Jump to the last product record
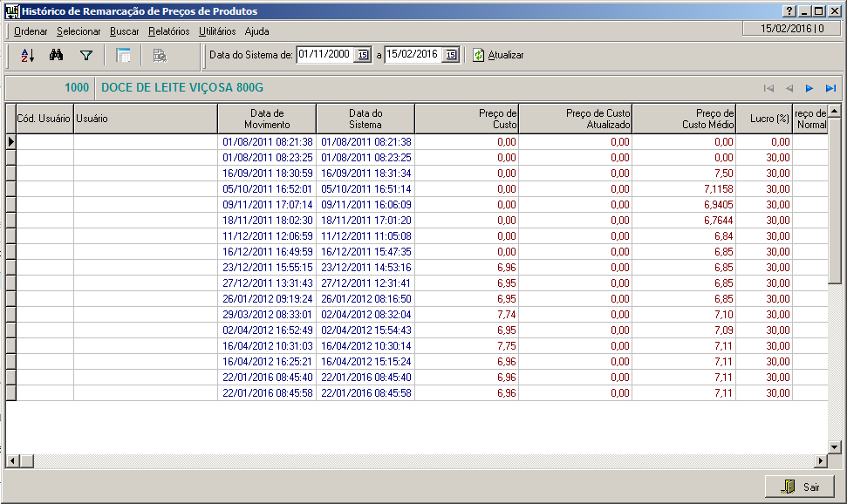The image size is (847, 504). pyautogui.click(x=830, y=88)
